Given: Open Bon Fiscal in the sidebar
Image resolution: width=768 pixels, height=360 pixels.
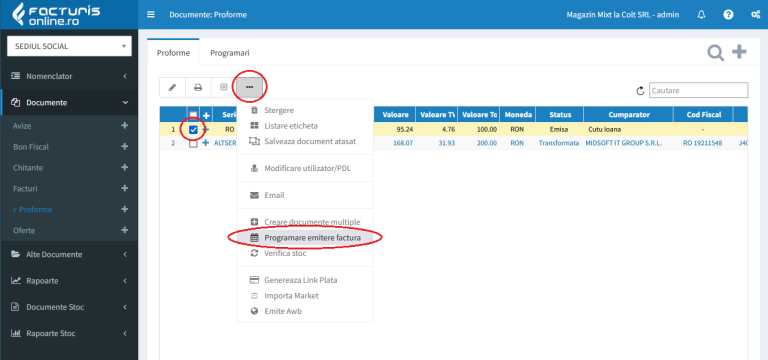Looking at the screenshot, I should click(31, 147).
